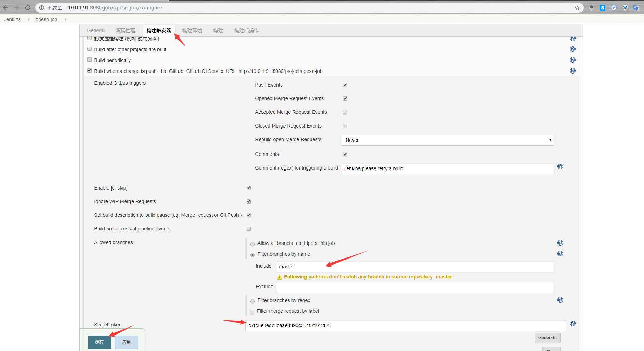Click the 保存 save button
This screenshot has height=351, width=644.
click(x=99, y=342)
